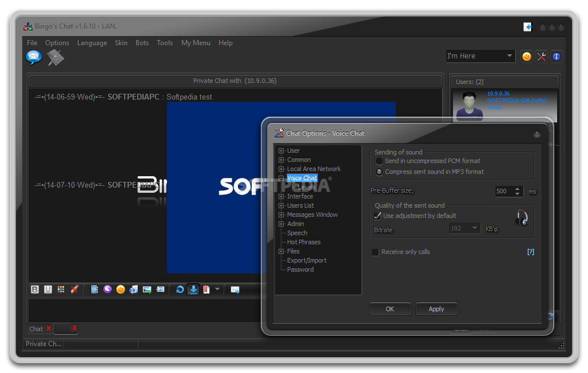
Task: Click the purple round pacman icon
Action: (x=108, y=289)
